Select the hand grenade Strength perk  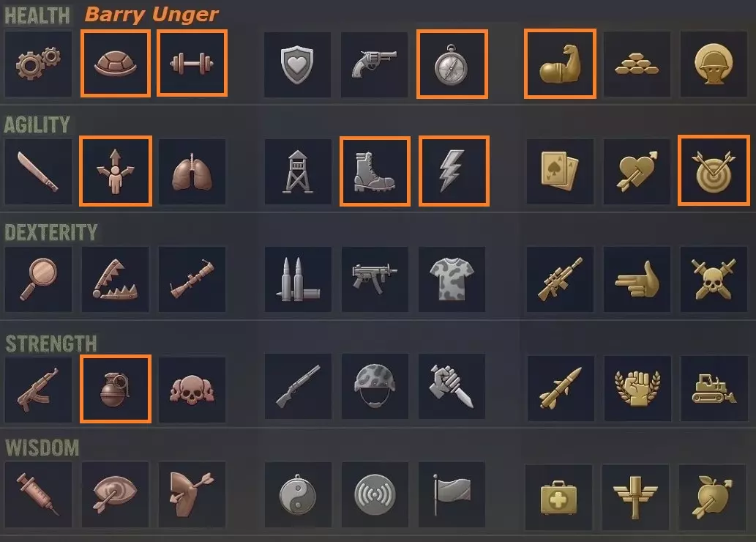coord(115,389)
